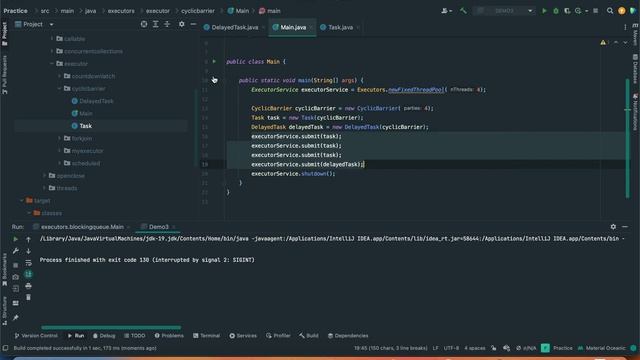The image size is (640, 360).
Task: Open the Profiler tool window
Action: click(278, 336)
